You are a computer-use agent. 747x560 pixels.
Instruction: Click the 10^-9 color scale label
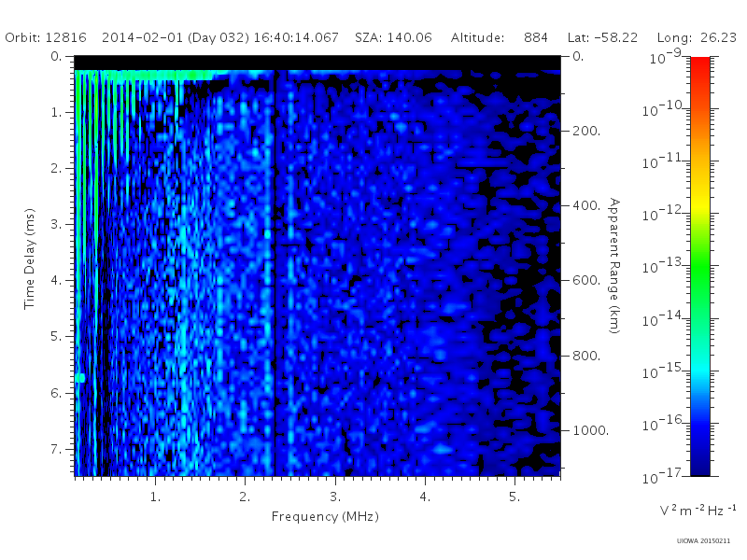coord(666,56)
